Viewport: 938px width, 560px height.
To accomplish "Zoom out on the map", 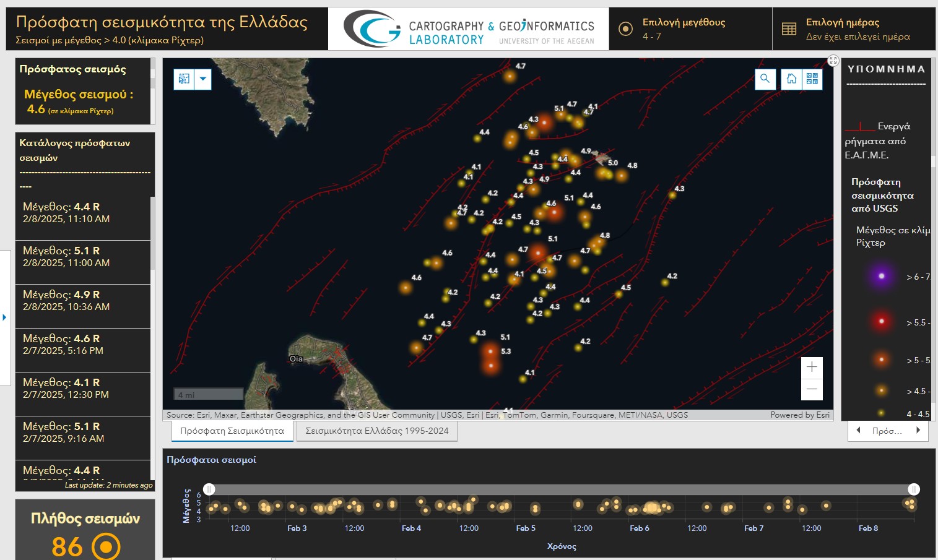I will [812, 389].
